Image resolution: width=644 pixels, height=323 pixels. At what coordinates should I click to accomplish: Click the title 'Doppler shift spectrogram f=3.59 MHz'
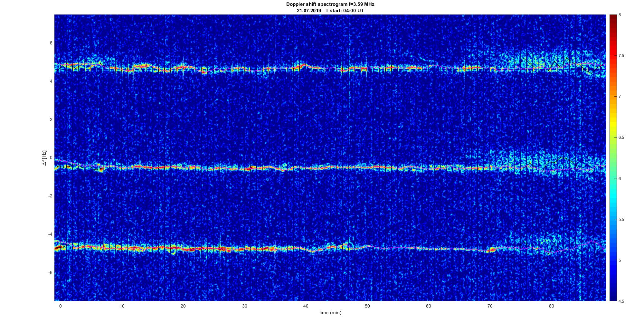click(x=330, y=5)
